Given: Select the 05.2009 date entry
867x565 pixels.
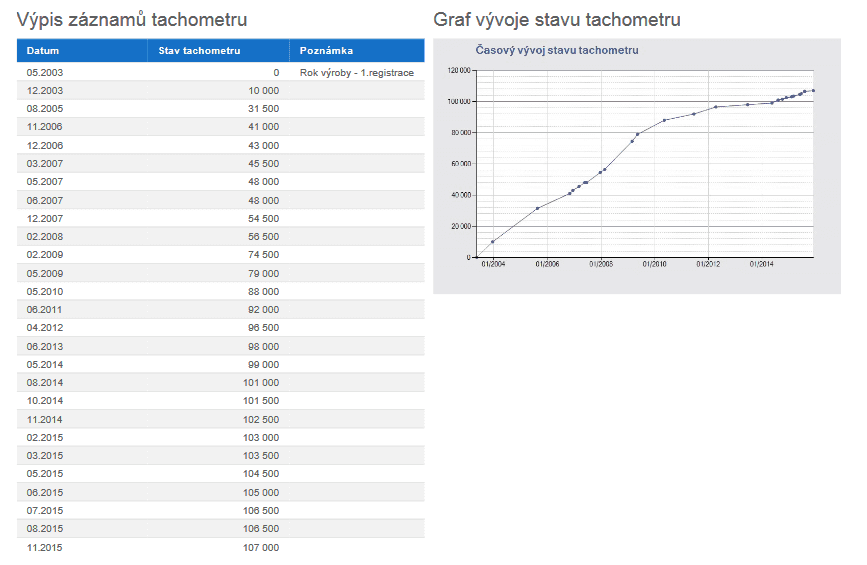Looking at the screenshot, I should (45, 274).
